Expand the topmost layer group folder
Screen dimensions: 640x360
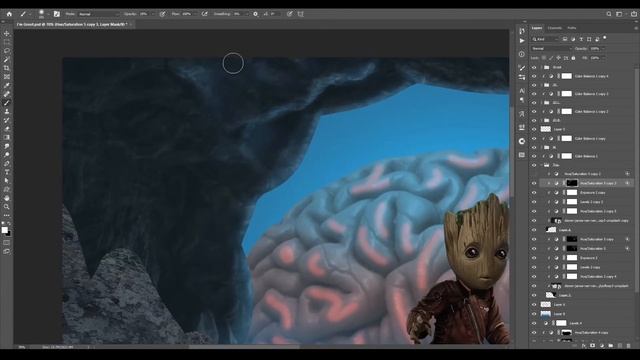click(542, 67)
